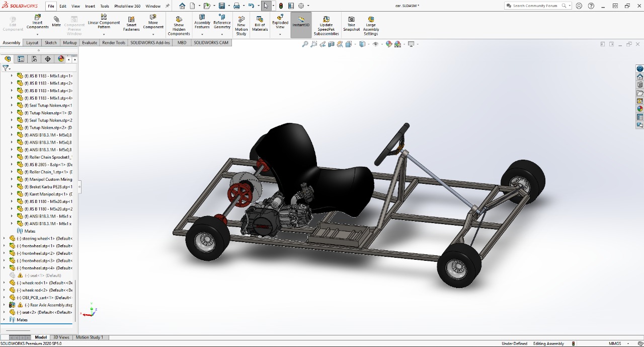Toggle Hide/Show Items in the view toolbar
This screenshot has height=347, width=644.
375,44
